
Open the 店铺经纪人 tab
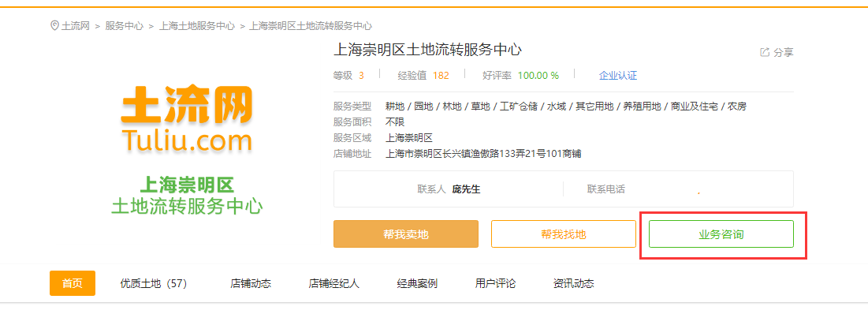click(333, 283)
